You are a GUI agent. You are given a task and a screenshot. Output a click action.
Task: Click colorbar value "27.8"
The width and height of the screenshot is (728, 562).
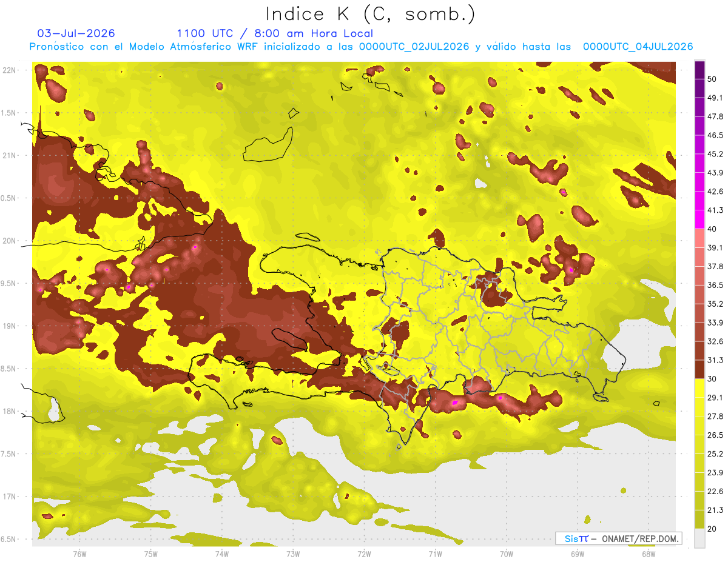click(715, 416)
